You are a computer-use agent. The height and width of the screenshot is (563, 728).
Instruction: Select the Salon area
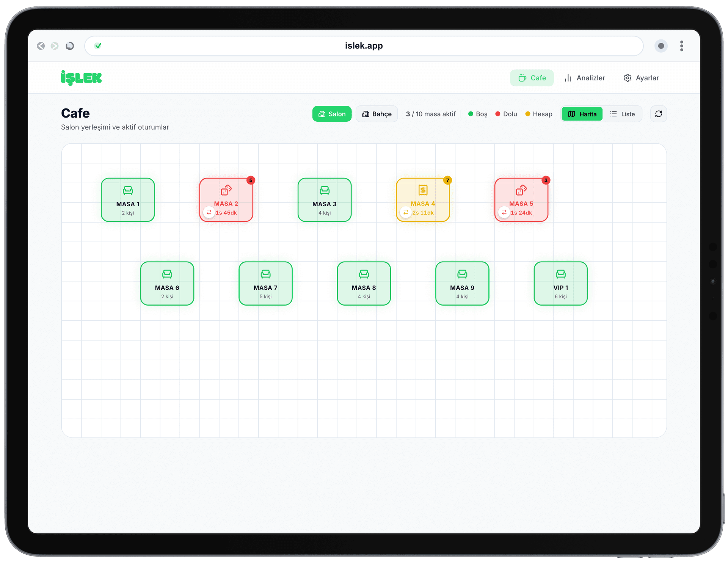tap(332, 114)
